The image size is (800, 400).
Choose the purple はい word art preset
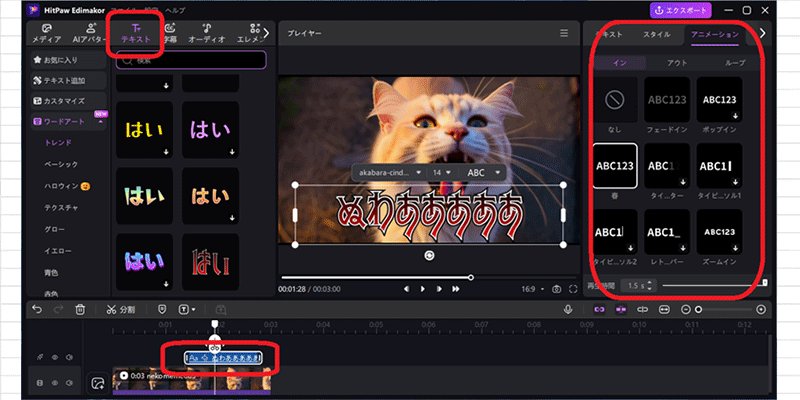pyautogui.click(x=210, y=130)
